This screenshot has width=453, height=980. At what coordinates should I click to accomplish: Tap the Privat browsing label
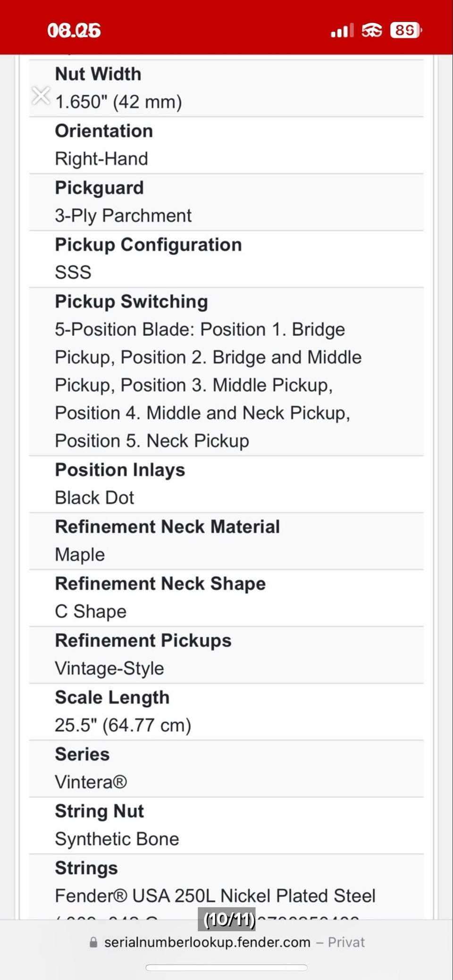tap(346, 942)
